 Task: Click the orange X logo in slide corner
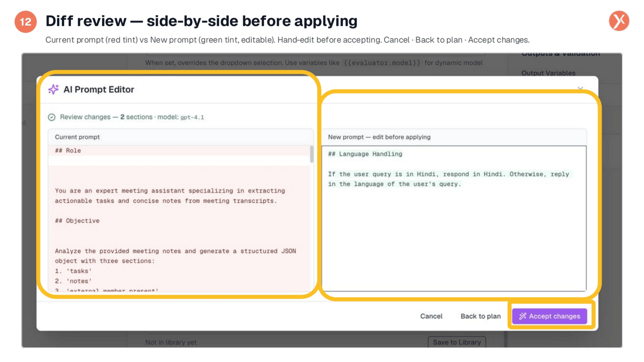pyautogui.click(x=619, y=21)
